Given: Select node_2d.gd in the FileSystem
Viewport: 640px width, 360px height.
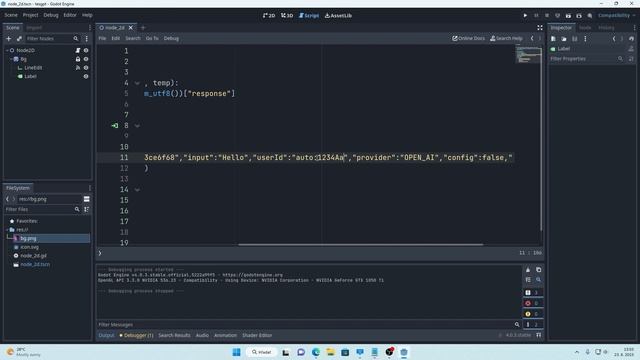Looking at the screenshot, I should click(x=33, y=256).
